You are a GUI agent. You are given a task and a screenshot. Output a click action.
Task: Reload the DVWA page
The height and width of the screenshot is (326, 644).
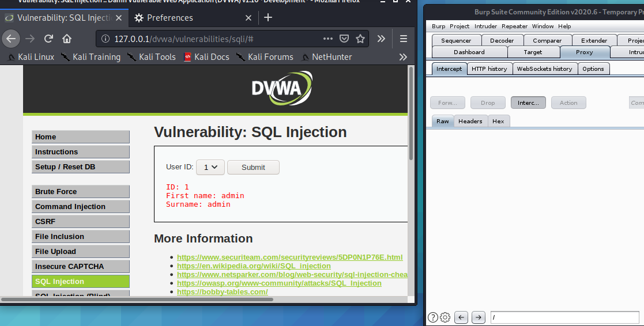(x=48, y=39)
